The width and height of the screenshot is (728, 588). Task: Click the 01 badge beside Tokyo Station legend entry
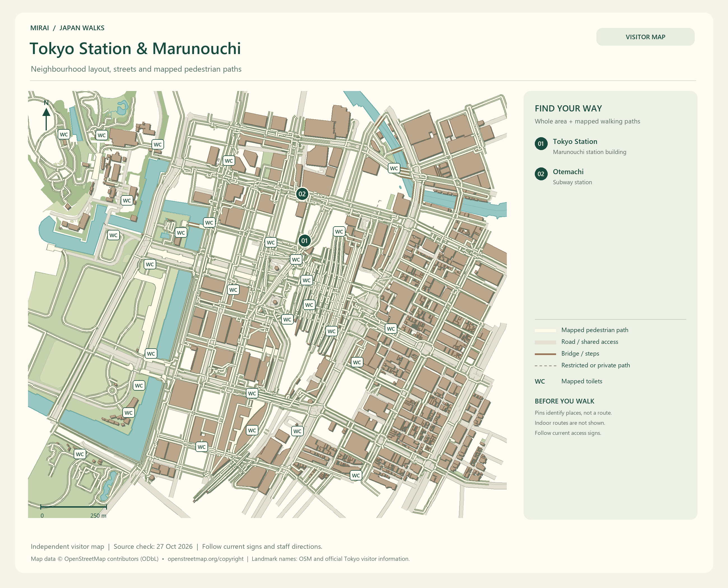coord(541,144)
